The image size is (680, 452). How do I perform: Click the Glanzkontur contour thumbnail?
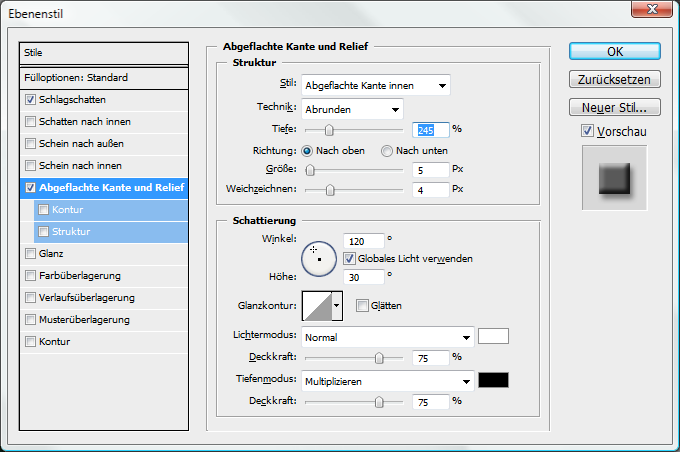[x=317, y=306]
